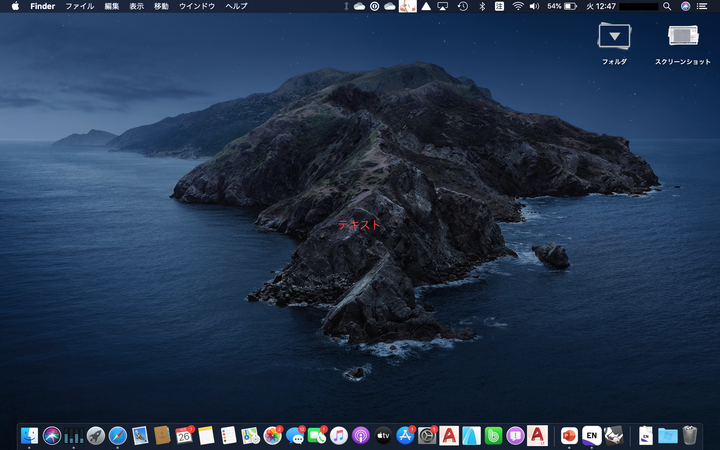Open Messages with 12 badge
Screen dimensions: 720x450
click(x=294, y=435)
